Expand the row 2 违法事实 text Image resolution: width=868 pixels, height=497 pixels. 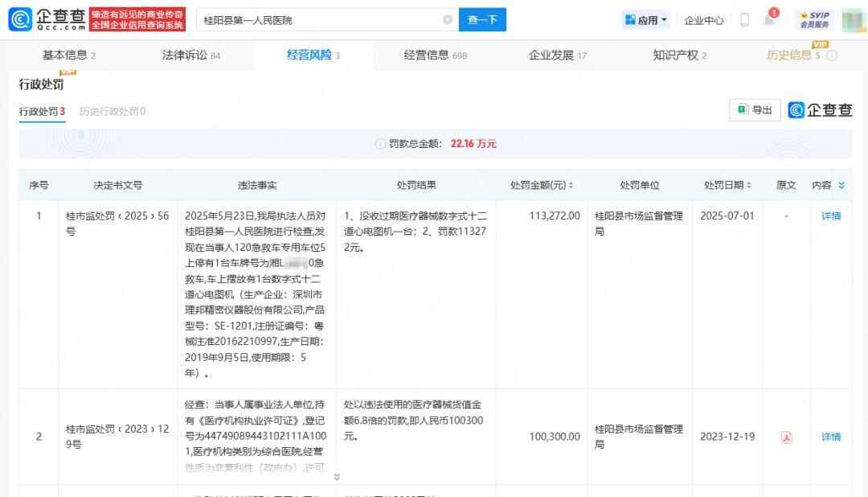(x=337, y=476)
